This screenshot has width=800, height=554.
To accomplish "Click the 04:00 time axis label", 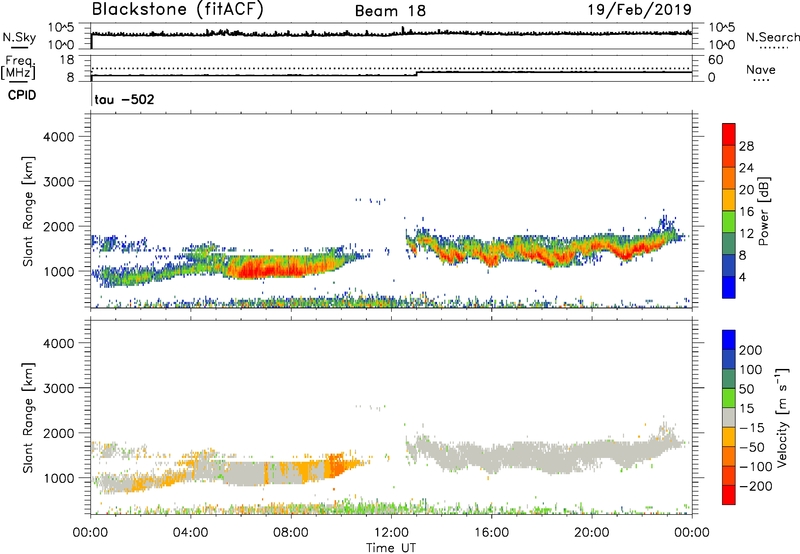I will pos(191,533).
